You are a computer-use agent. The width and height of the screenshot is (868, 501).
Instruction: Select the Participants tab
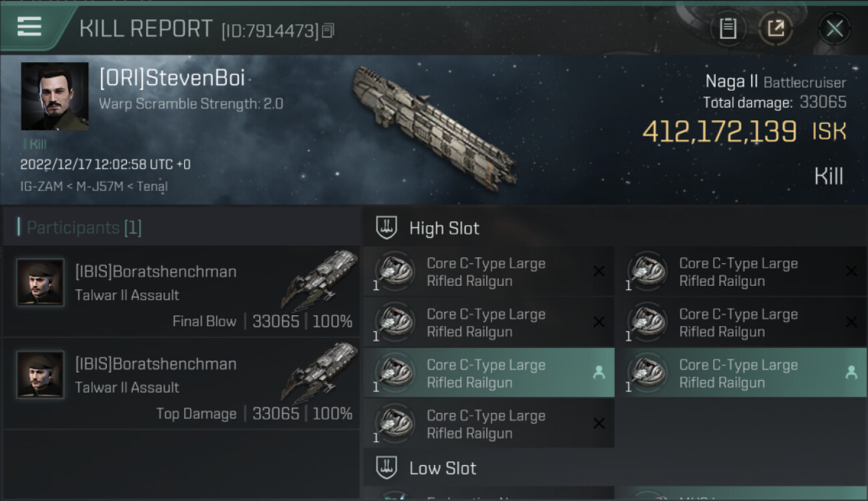(84, 228)
